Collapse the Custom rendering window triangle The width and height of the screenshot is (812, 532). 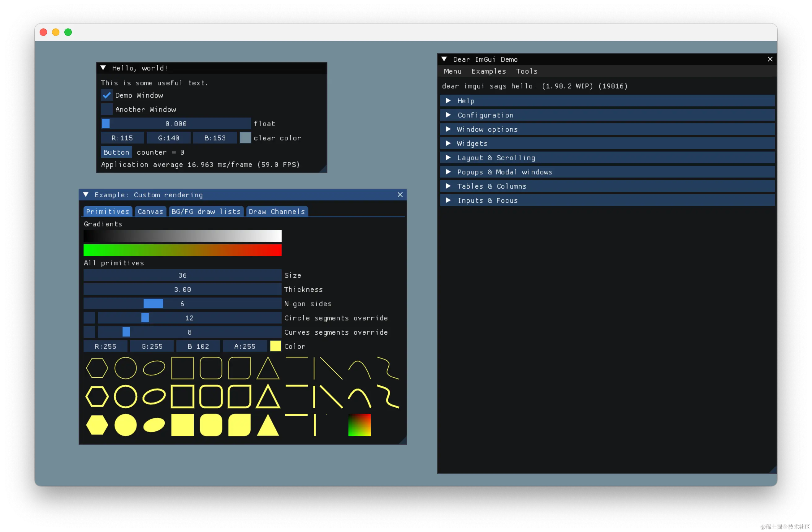click(x=86, y=195)
